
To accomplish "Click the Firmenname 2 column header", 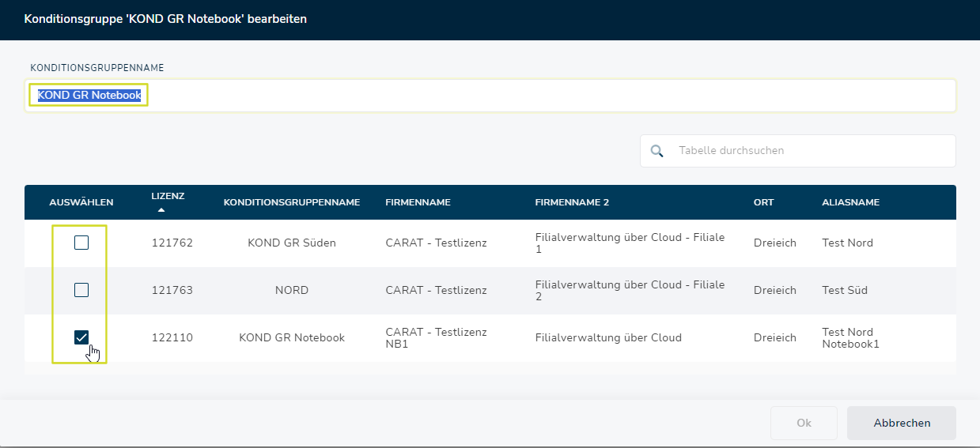I will click(572, 202).
